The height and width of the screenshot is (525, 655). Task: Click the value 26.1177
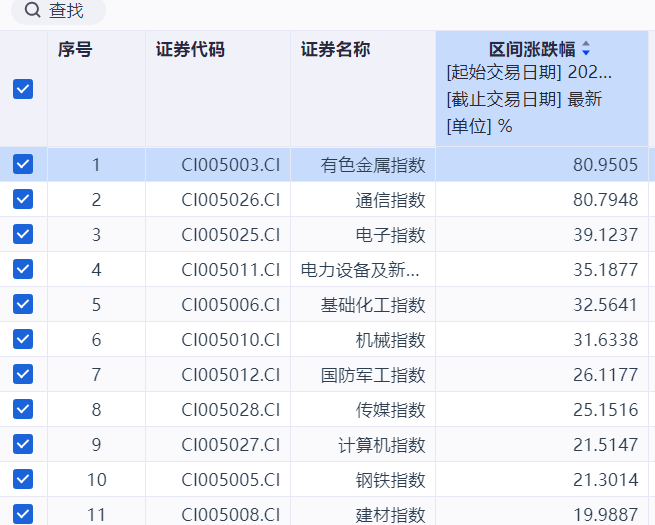click(x=605, y=375)
